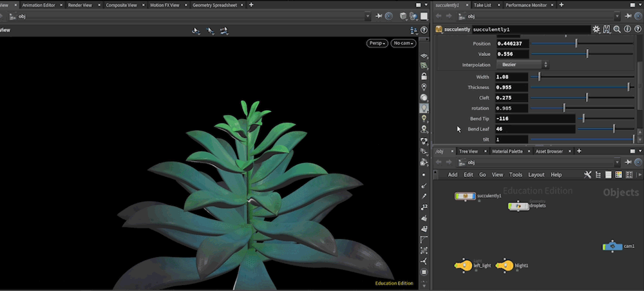Toggle parameter pane link circle
The width and height of the screenshot is (644, 291).
[638, 16]
